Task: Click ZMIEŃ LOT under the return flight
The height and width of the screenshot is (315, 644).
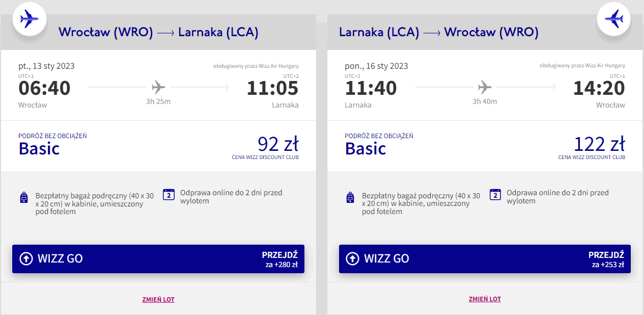Action: [x=485, y=299]
